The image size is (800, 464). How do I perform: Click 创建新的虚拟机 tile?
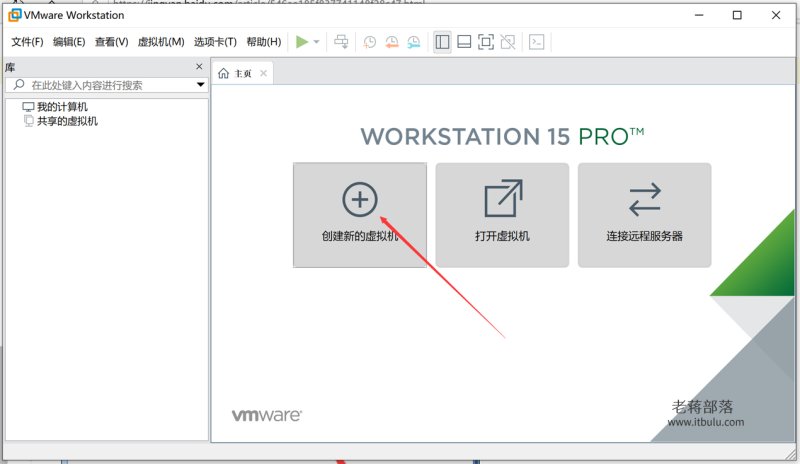click(360, 215)
